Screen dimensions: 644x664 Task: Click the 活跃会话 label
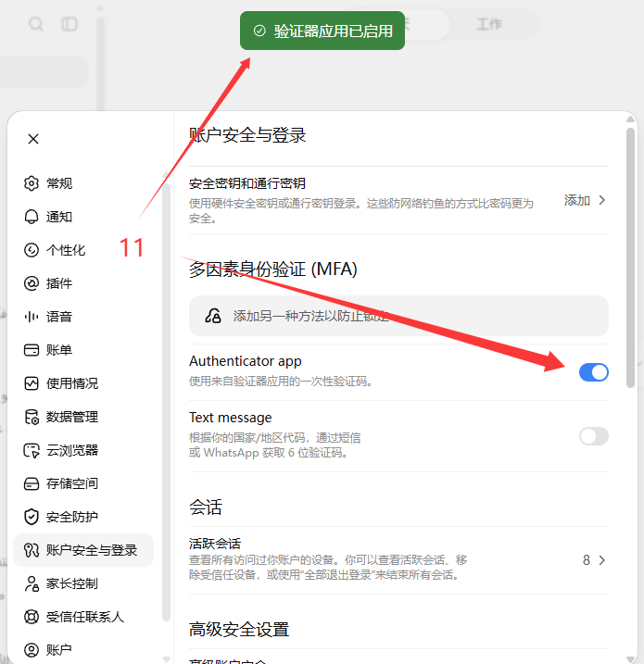pos(215,544)
